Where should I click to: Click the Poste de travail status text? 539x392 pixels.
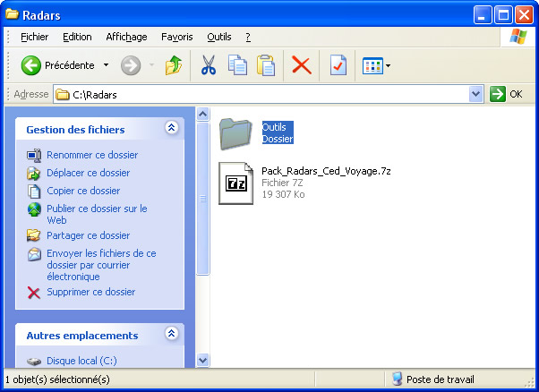(440, 379)
